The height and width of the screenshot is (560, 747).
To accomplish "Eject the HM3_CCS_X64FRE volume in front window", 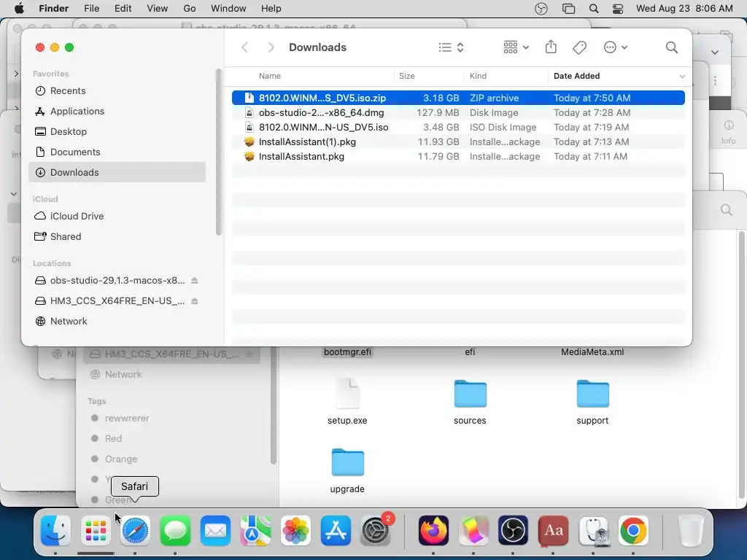I will click(194, 301).
